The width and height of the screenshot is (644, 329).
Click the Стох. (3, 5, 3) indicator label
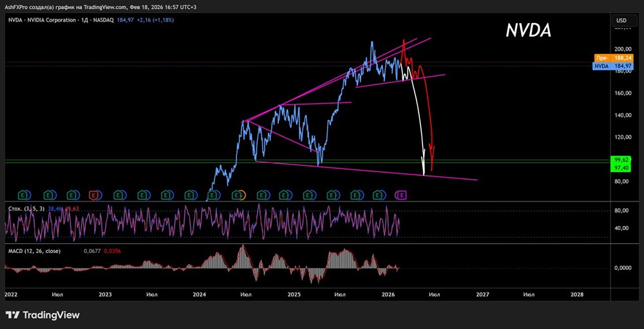tap(27, 209)
